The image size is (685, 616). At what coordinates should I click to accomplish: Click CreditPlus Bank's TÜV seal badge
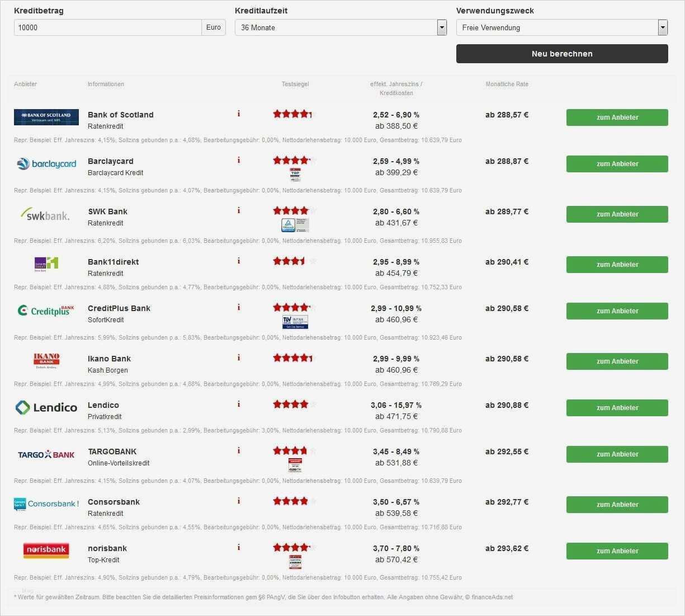295,322
